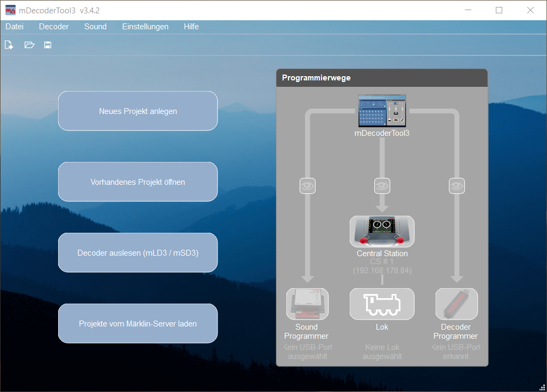Screen dimensions: 547x392
Task: Click Decoder auslesen (mLD3 / mSD3) button
Action: tap(138, 252)
